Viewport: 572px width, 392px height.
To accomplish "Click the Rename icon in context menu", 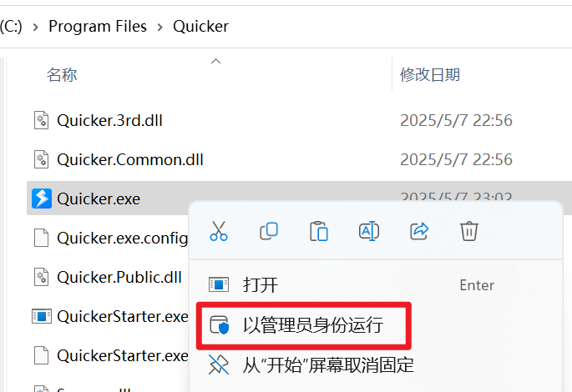I will [369, 231].
